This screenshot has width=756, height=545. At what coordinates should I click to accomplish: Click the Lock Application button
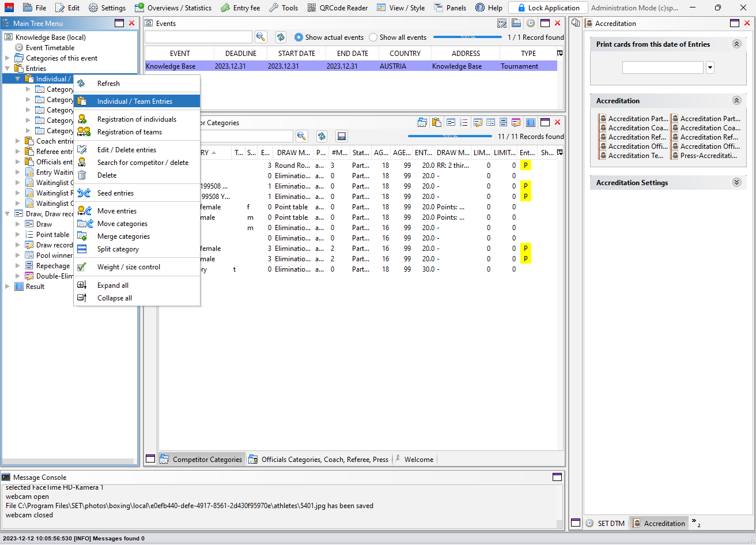547,7
